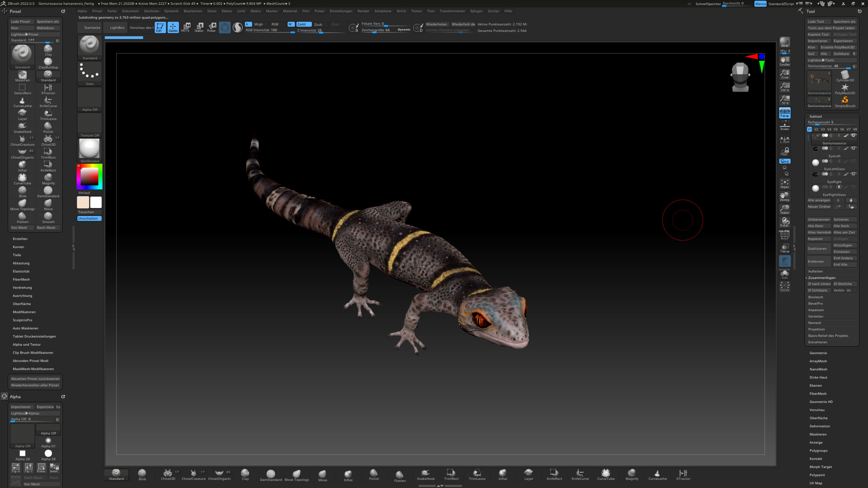Click the Zoom canvas icon
Viewport: 868px width, 488px height.
point(784,74)
